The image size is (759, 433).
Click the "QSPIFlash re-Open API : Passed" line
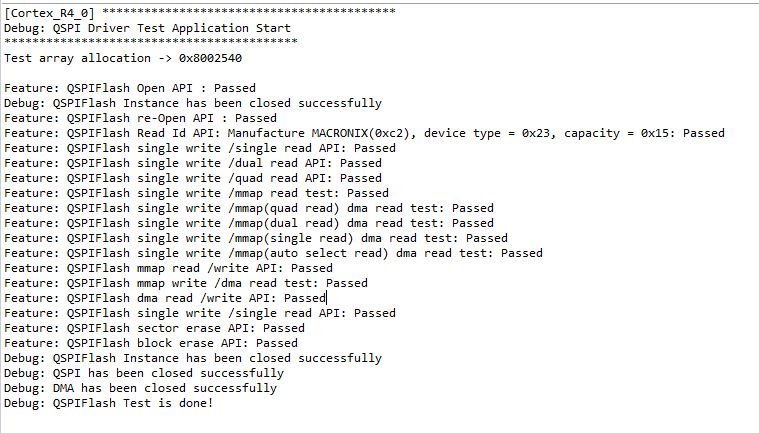coord(141,118)
